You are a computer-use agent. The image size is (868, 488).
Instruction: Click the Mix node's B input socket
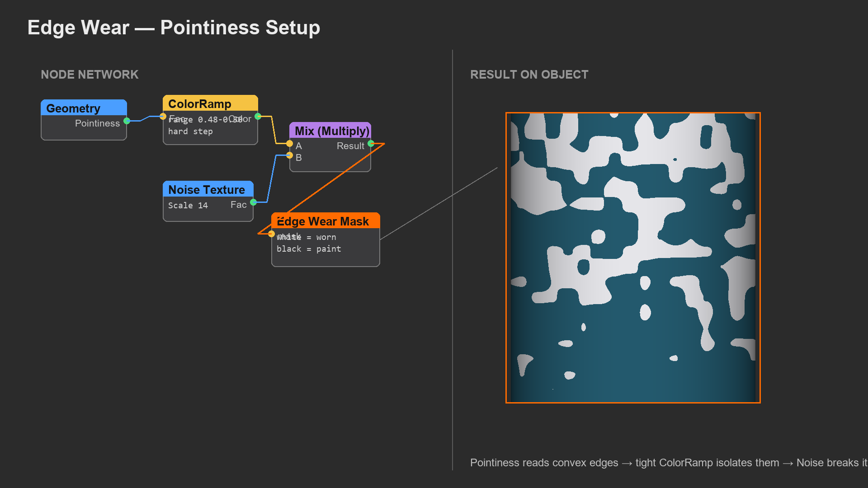click(x=289, y=155)
